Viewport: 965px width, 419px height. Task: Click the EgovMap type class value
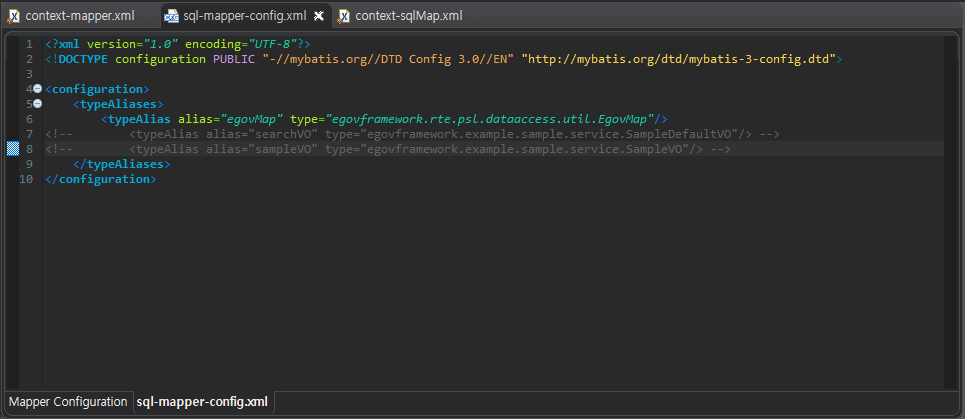click(x=492, y=119)
